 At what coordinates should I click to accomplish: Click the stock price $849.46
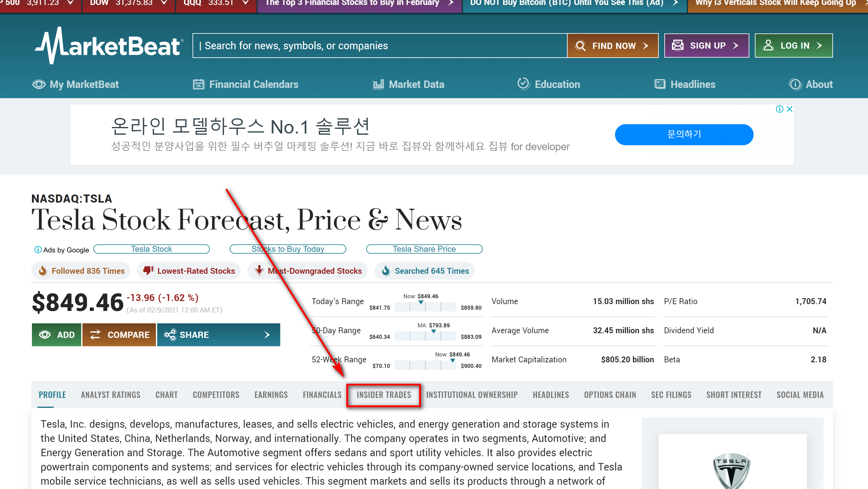coord(78,302)
